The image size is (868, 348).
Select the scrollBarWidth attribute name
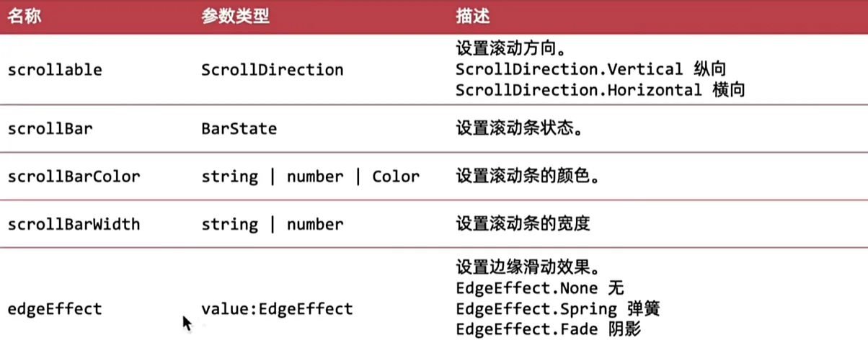pyautogui.click(x=74, y=224)
